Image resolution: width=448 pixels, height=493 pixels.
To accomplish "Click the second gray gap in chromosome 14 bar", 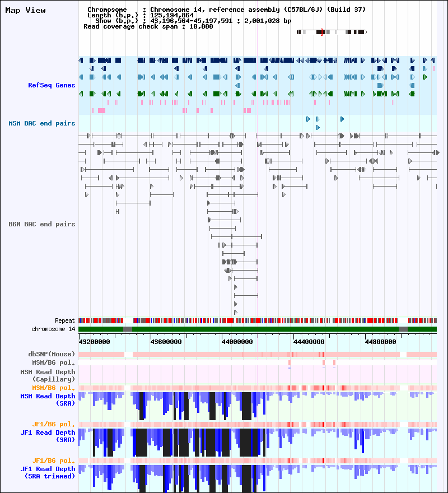I will pyautogui.click(x=403, y=329).
